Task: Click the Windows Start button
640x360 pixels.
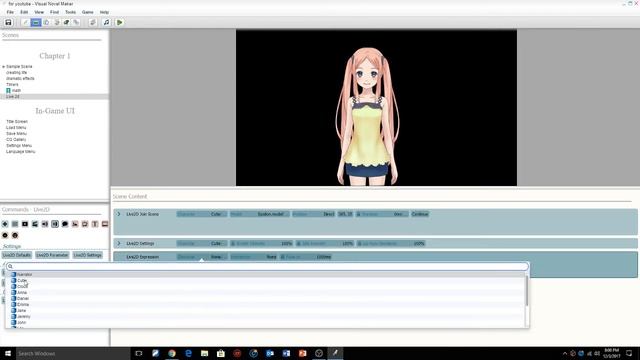Action: pyautogui.click(x=8, y=353)
